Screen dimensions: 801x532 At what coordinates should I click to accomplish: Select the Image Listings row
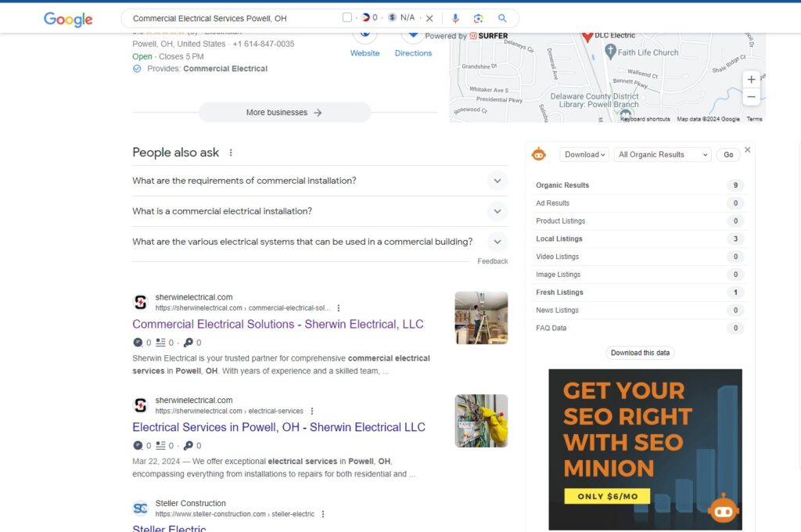(639, 275)
